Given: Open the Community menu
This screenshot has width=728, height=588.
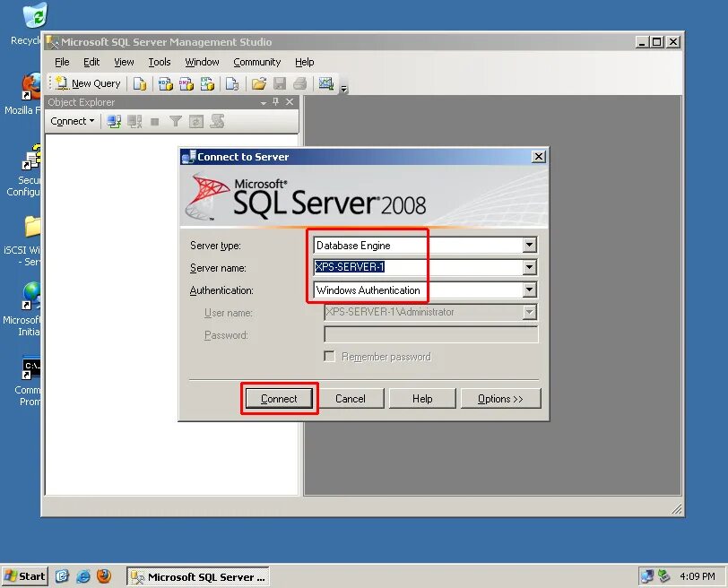Looking at the screenshot, I should click(256, 62).
